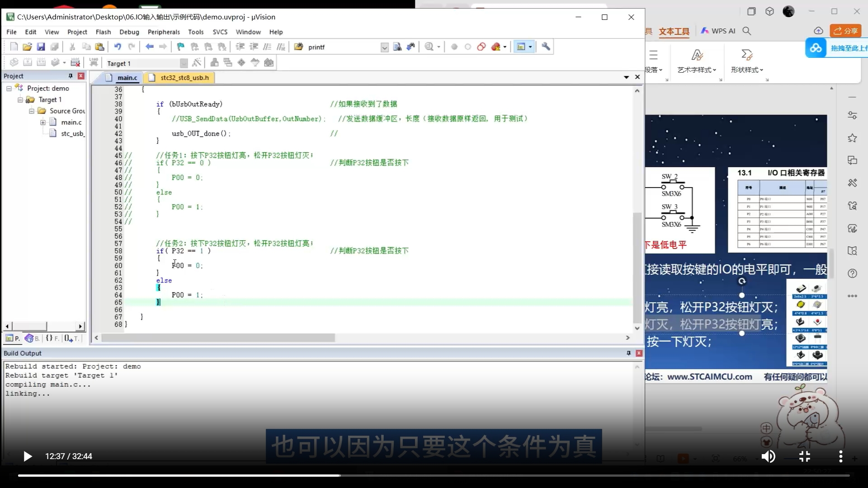This screenshot has width=868, height=488.
Task: Translate the current file icon
Action: coord(14,63)
